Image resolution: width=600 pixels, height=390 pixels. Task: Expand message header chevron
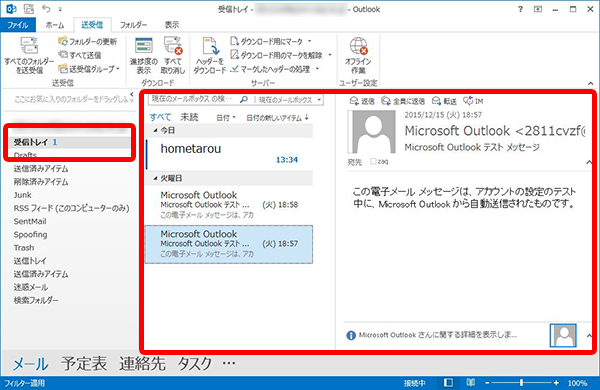[x=589, y=162]
